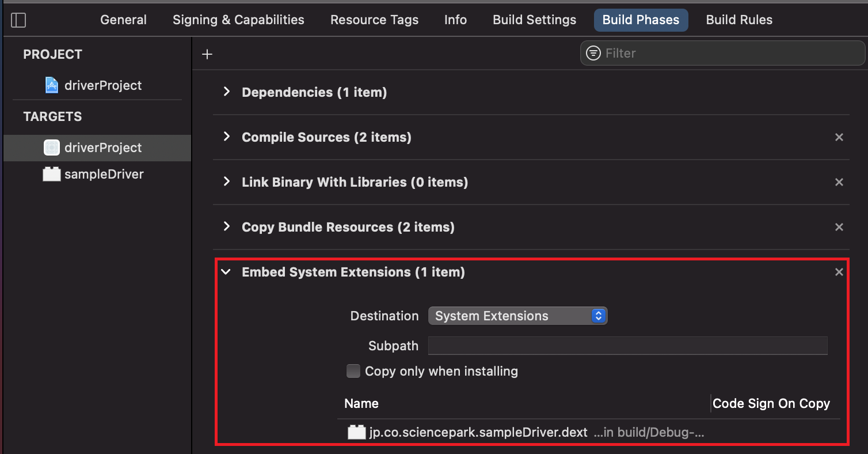Open the Build Settings tab
868x454 pixels.
[x=534, y=20]
